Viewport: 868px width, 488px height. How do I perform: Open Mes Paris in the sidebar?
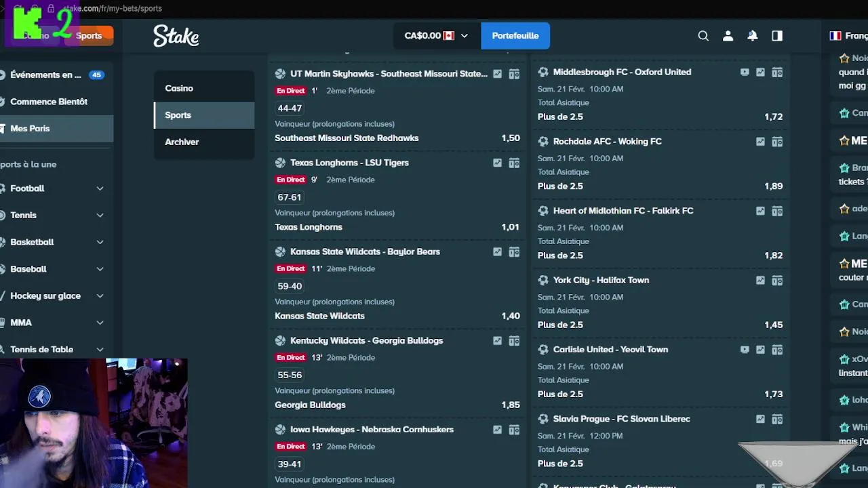pos(57,128)
